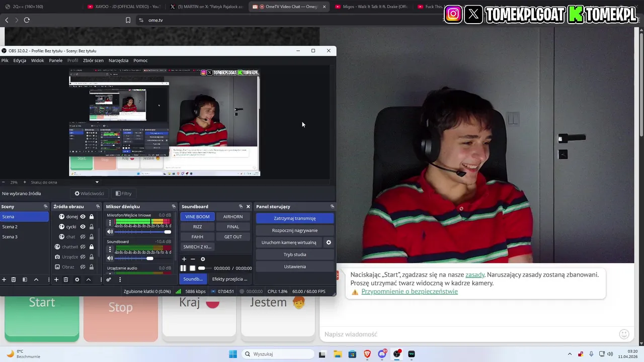Show the Urządze source visibility toggle

[83, 257]
